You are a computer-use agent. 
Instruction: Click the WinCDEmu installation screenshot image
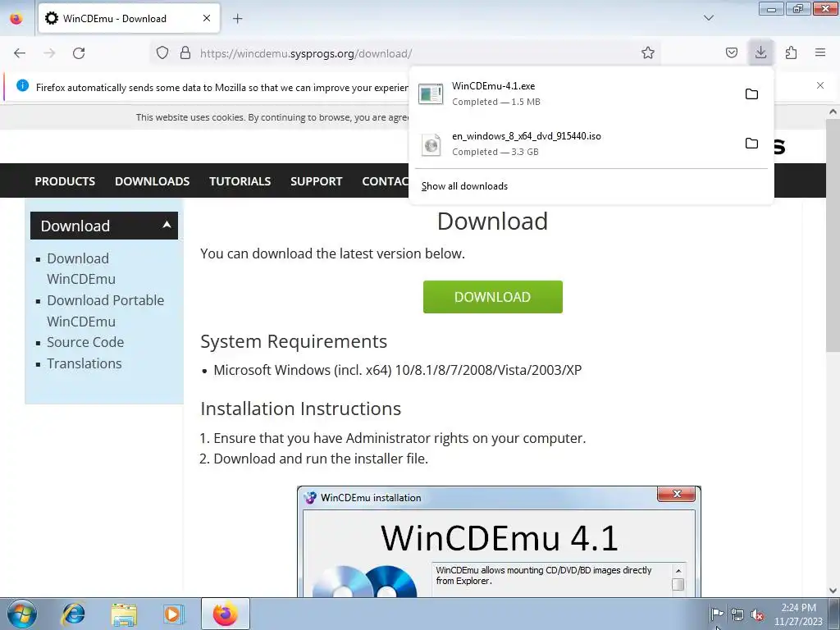[499, 541]
